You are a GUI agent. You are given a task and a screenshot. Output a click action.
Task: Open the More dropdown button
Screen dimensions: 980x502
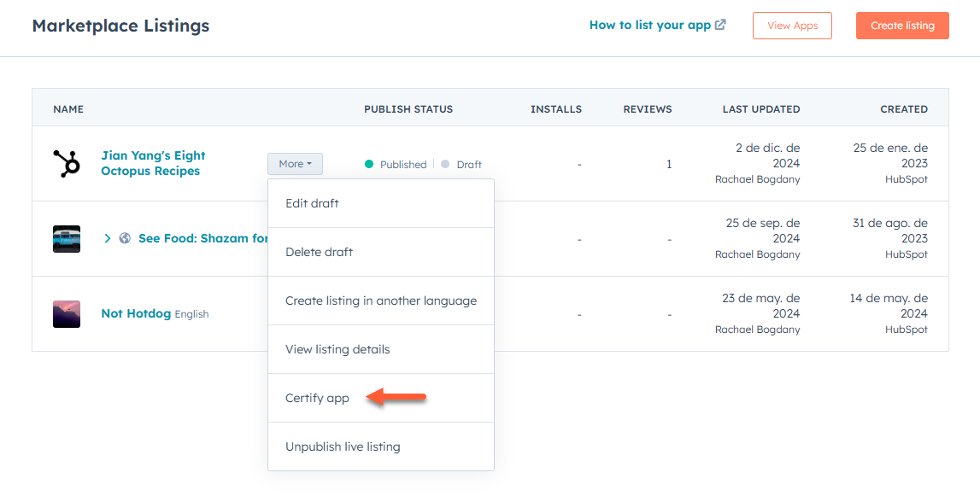[x=295, y=164]
